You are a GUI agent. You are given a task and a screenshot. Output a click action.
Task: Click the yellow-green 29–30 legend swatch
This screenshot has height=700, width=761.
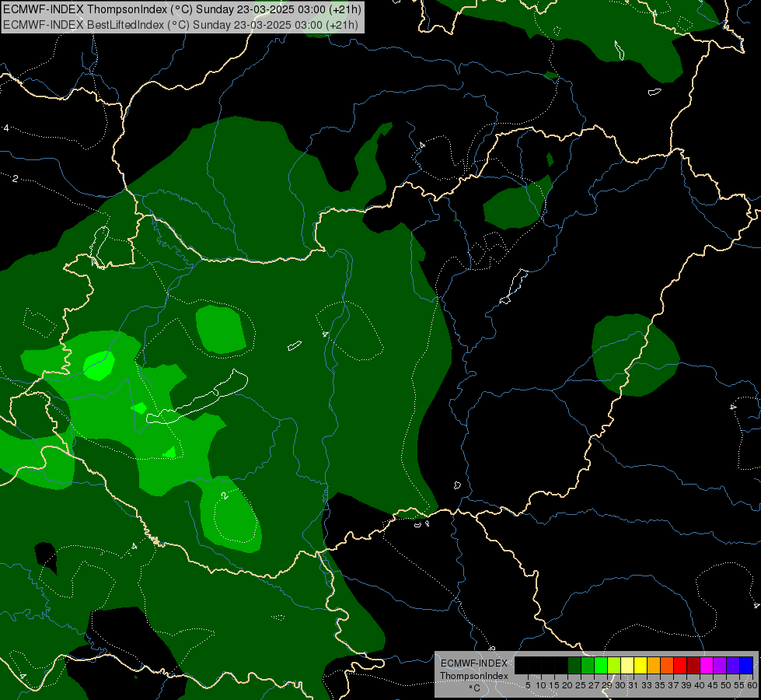(x=614, y=665)
